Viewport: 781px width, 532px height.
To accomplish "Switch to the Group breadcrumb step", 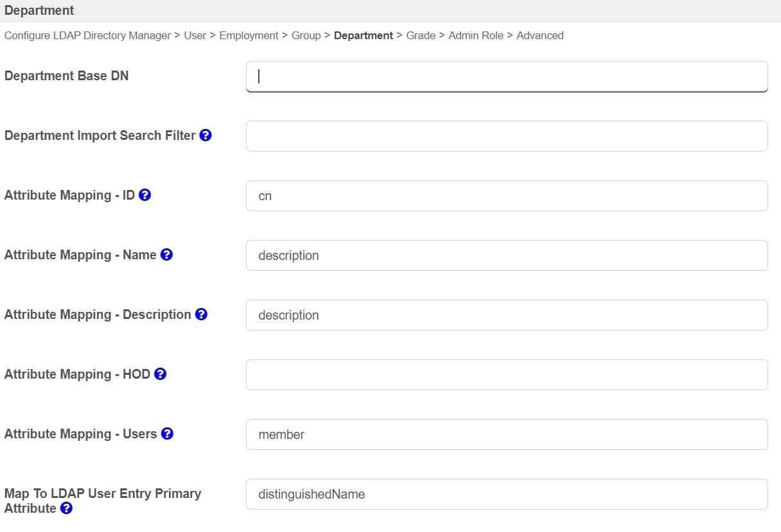I will 306,36.
